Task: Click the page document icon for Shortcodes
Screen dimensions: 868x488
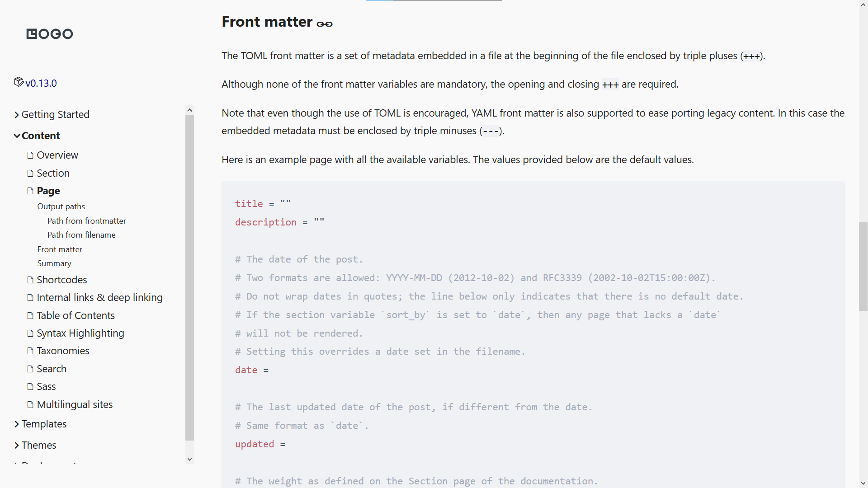Action: [30, 279]
